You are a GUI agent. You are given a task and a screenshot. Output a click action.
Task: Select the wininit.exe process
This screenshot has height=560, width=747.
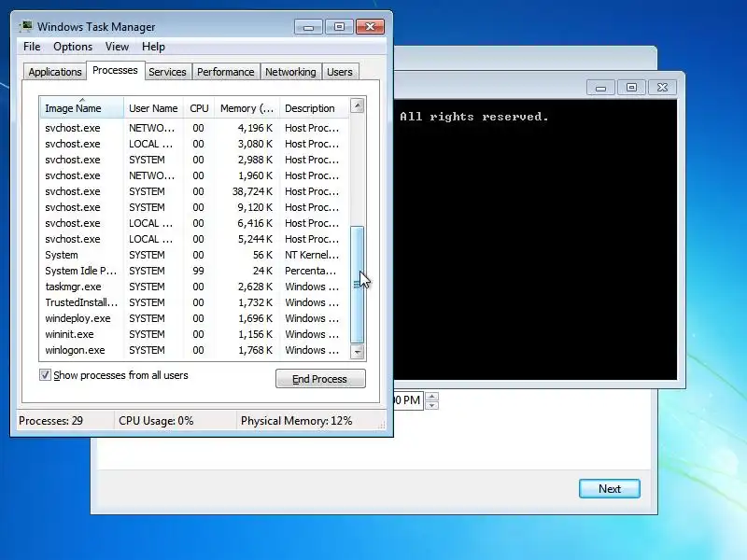(194, 334)
